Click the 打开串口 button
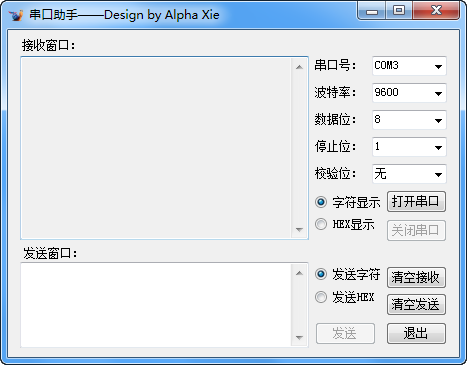Viewport: 467px width, 365px height. [x=416, y=201]
